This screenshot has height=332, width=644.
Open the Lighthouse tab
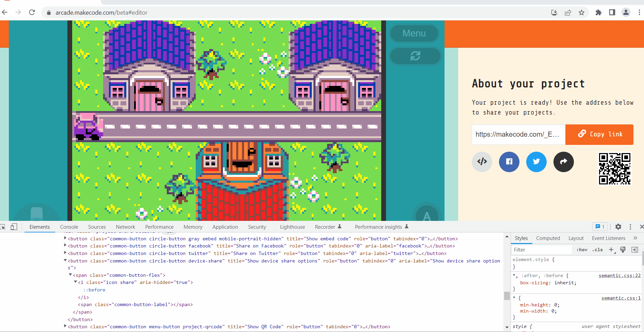292,227
